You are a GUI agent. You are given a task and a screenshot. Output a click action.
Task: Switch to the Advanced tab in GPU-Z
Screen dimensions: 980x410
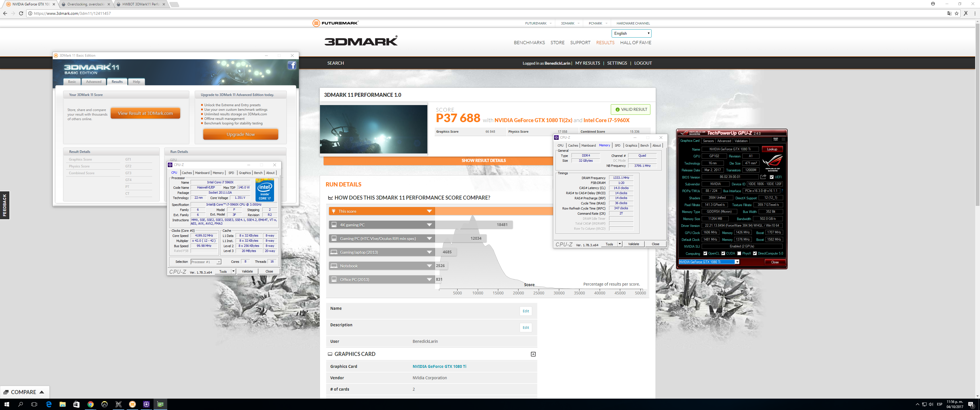point(724,141)
